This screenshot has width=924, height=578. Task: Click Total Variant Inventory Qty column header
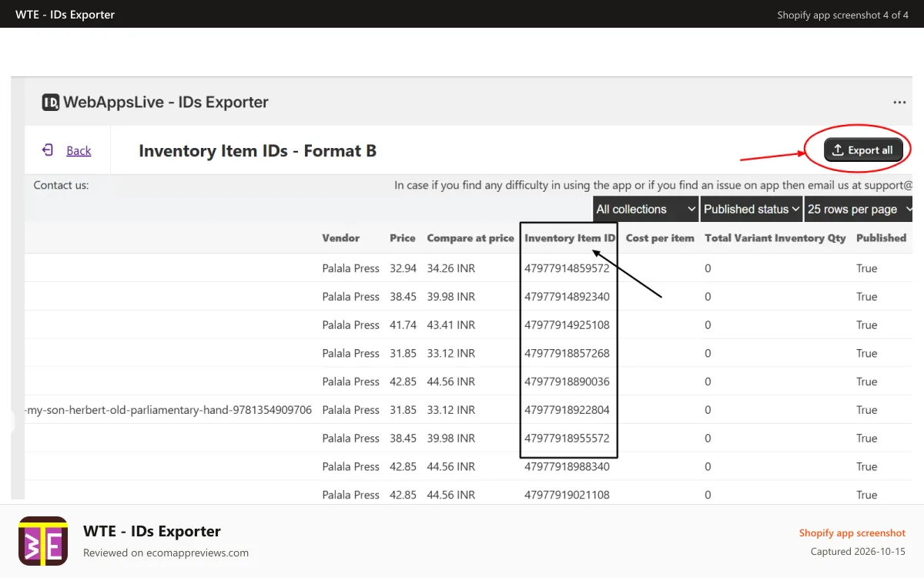[x=775, y=238]
